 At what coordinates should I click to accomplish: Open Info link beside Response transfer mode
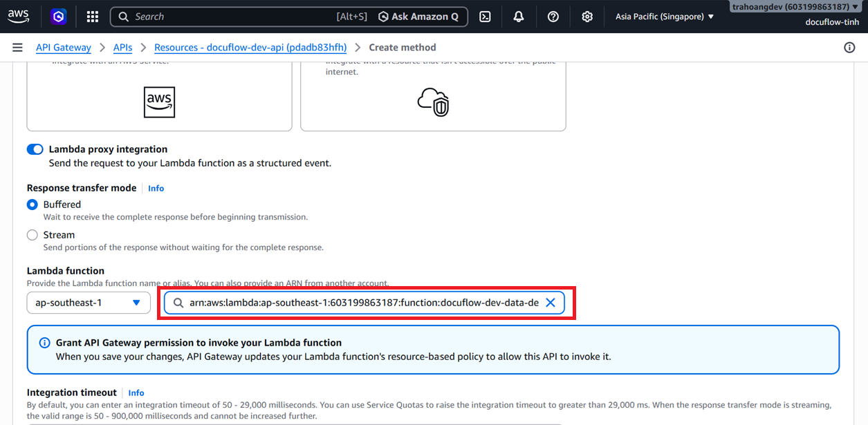click(156, 188)
